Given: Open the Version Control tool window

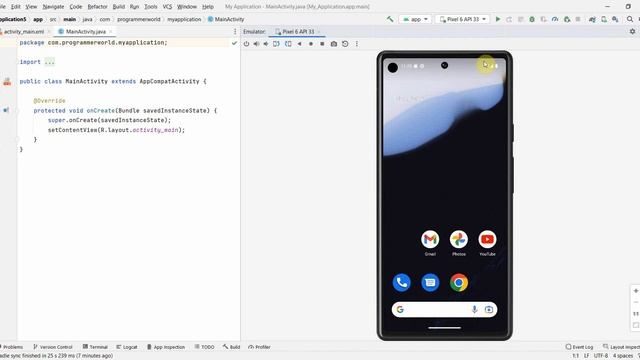Looking at the screenshot, I should click(x=53, y=347).
